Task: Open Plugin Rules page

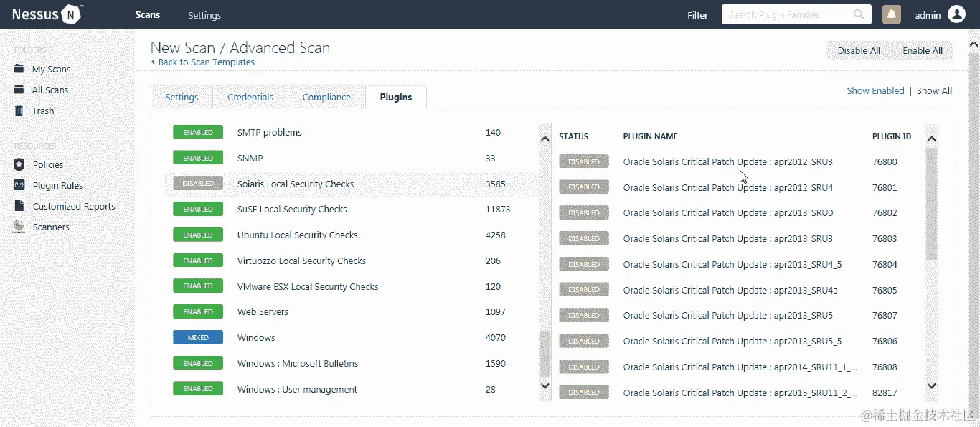Action: click(x=57, y=185)
